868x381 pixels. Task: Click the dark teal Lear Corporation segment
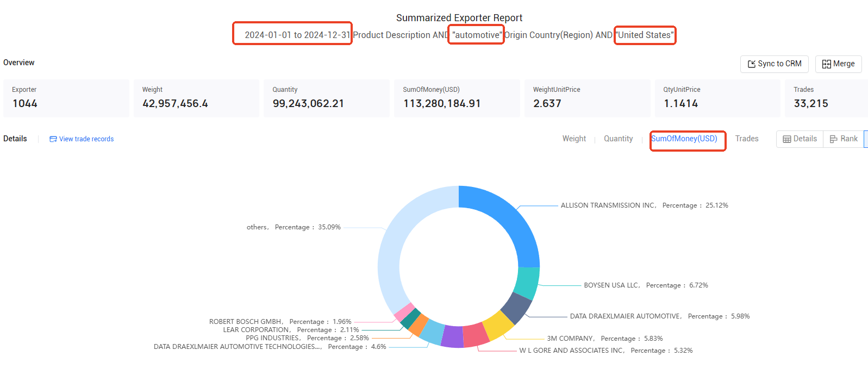[410, 318]
